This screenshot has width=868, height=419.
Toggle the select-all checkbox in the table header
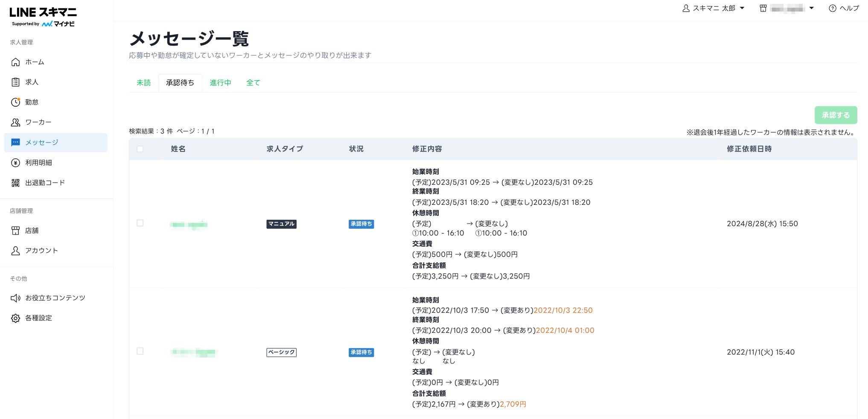click(x=140, y=148)
